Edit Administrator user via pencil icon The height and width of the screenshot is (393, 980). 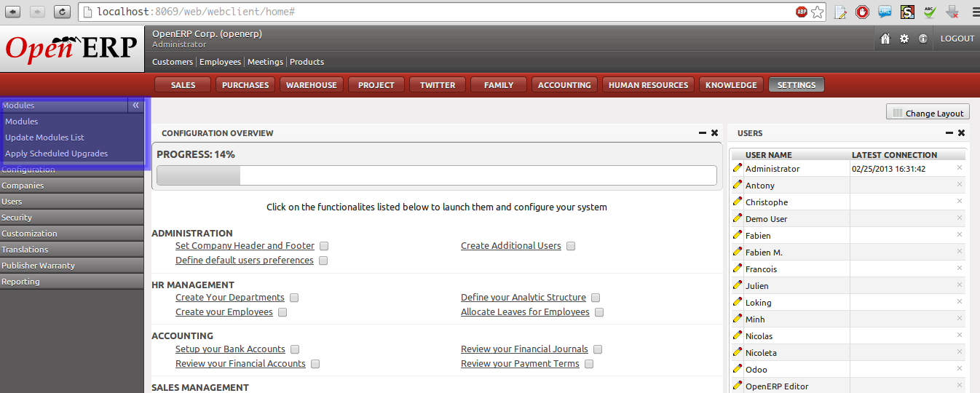tap(738, 168)
